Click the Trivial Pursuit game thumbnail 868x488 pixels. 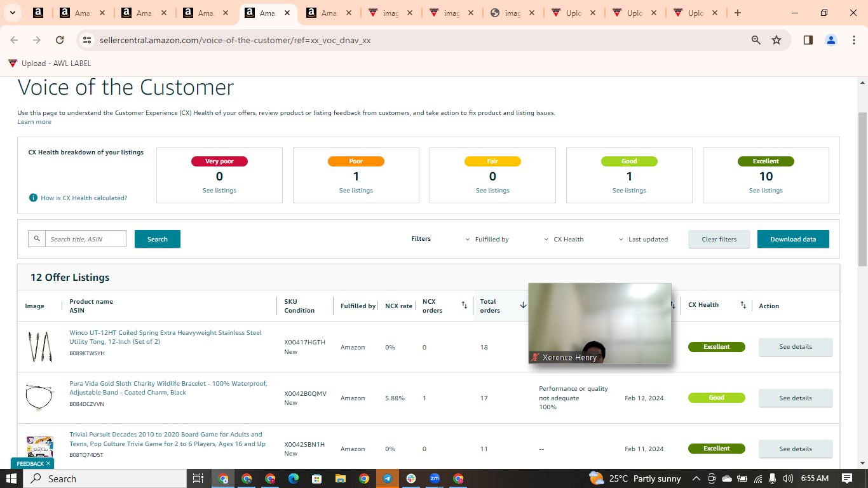40,447
